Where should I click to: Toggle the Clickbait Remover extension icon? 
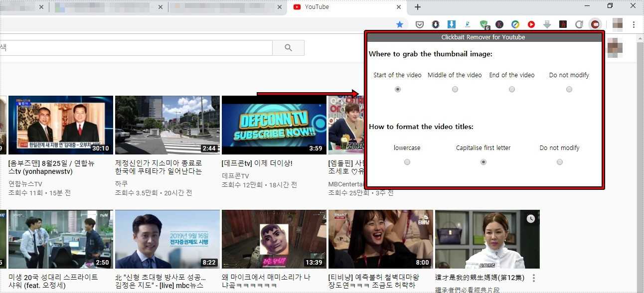(595, 24)
